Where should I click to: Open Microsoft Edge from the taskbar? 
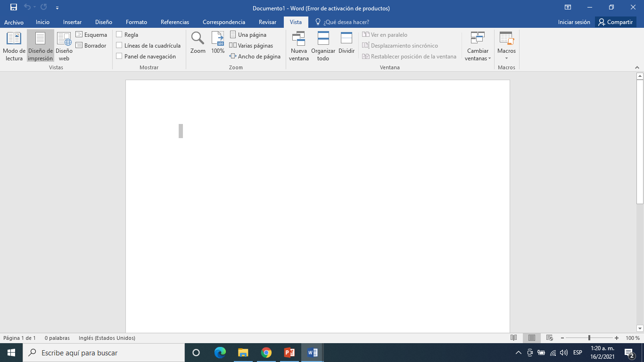click(x=220, y=353)
